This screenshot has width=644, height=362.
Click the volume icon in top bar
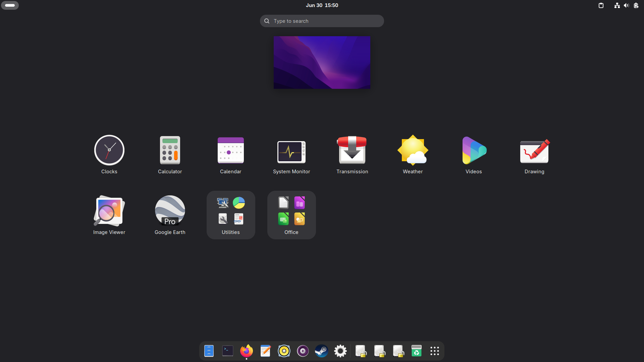click(626, 5)
